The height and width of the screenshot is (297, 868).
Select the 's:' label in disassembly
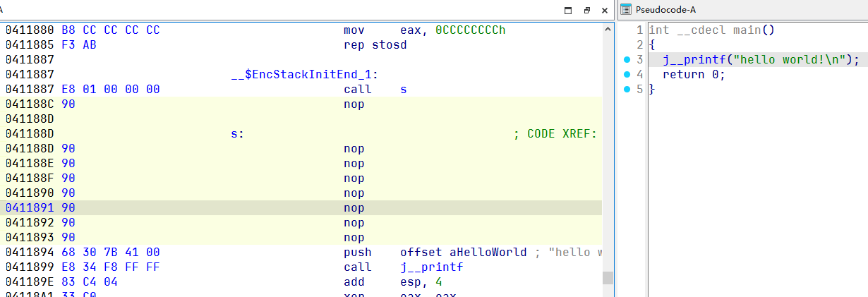(x=237, y=134)
